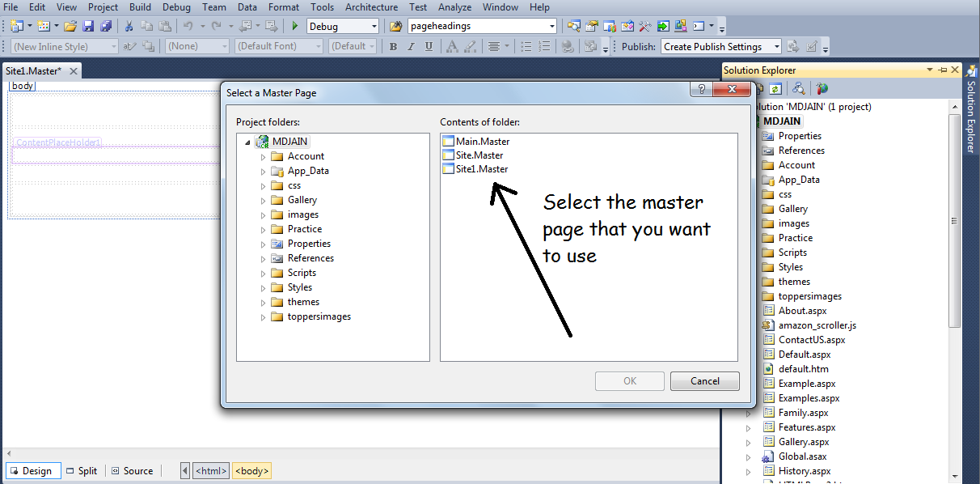Viewport: 980px width, 484px height.
Task: Select the Cut icon in the toolbar
Action: pos(129,27)
